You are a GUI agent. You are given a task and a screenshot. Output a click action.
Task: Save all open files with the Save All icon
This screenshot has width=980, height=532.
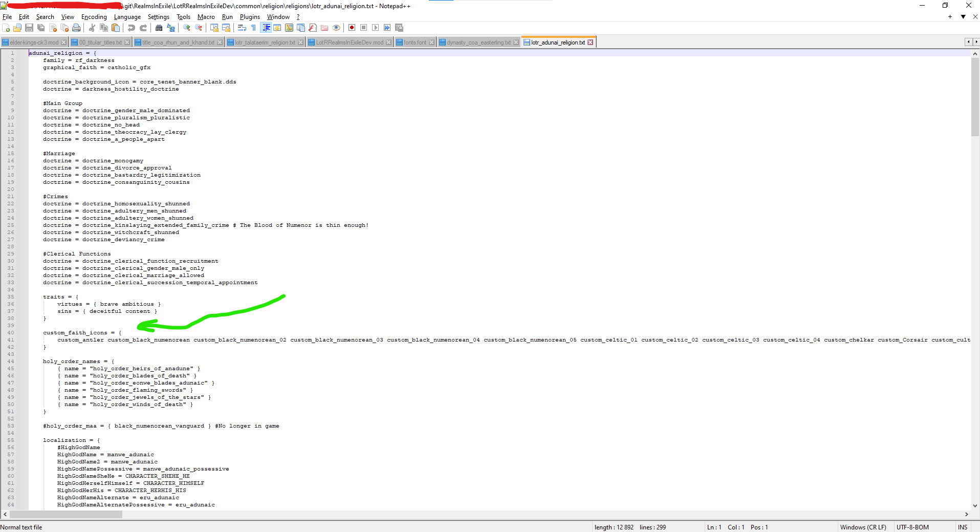tap(41, 28)
